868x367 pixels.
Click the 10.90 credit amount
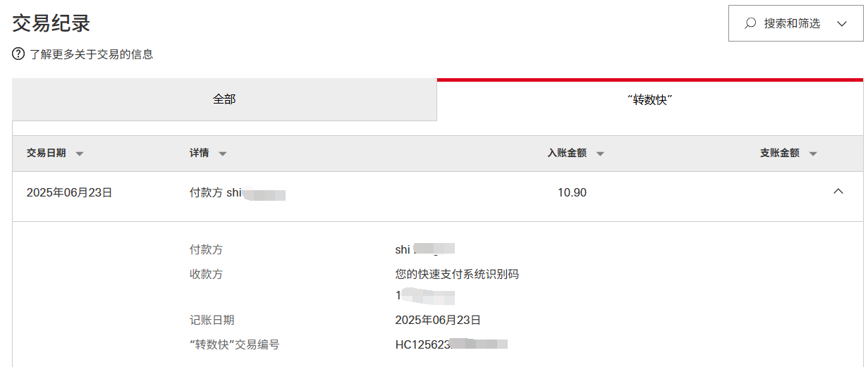[572, 192]
